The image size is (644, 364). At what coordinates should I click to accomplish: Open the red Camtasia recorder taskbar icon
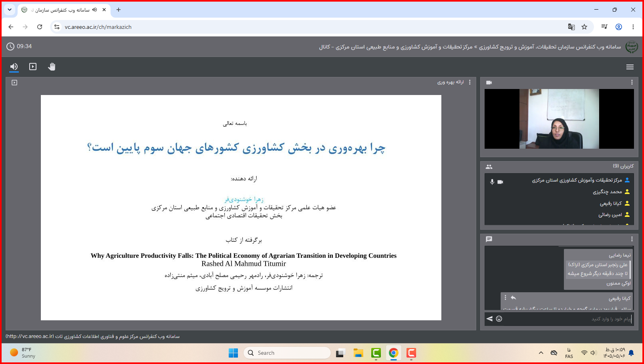411,353
